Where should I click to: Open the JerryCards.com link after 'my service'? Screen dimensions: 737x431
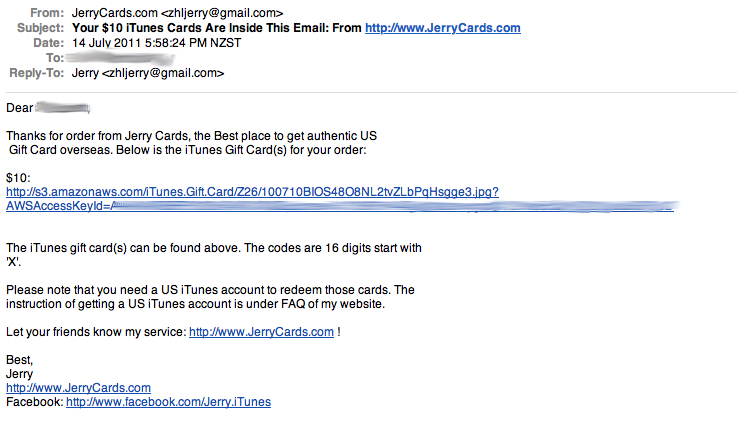261,332
